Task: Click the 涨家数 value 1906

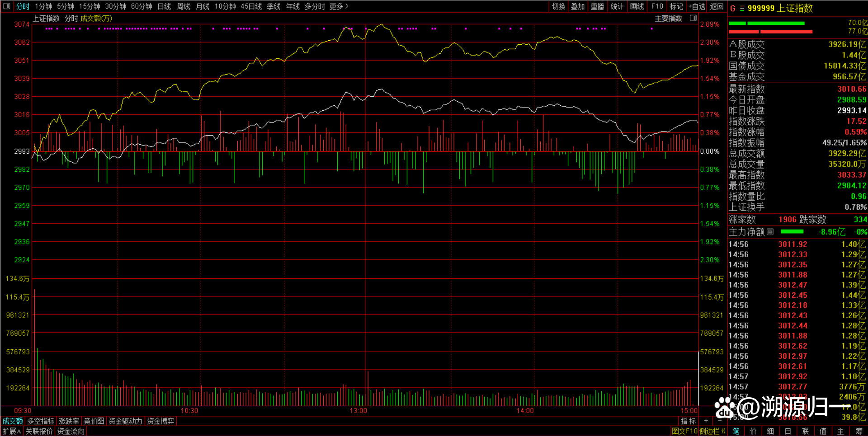Action: 787,220
